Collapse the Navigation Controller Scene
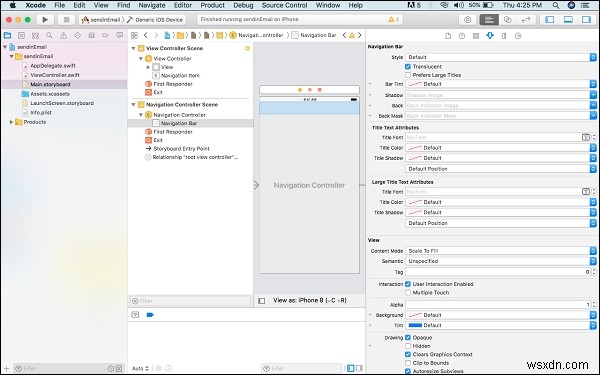The height and width of the screenshot is (375, 600). pos(134,104)
